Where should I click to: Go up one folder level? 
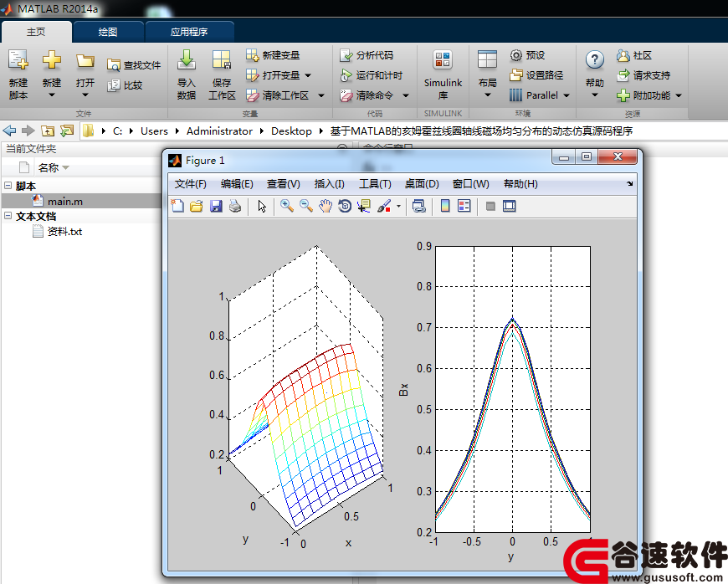[48, 131]
